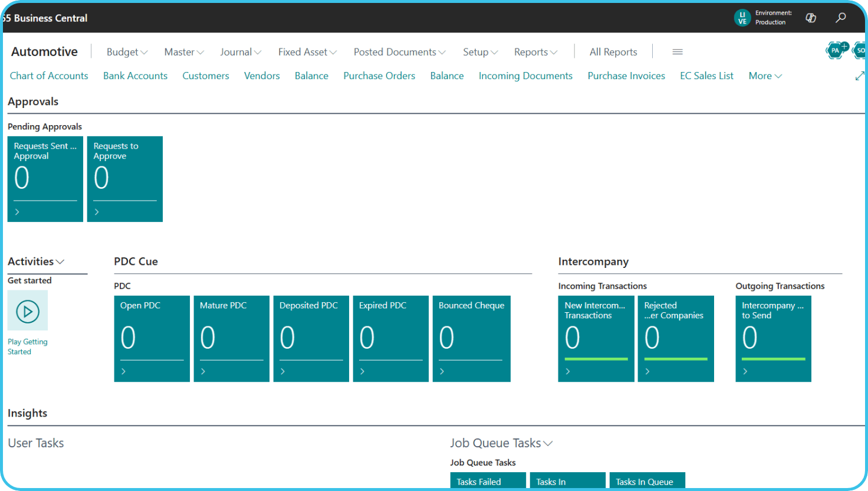868x491 pixels.
Task: Click arrow on Deposited PDC tile
Action: click(x=283, y=371)
